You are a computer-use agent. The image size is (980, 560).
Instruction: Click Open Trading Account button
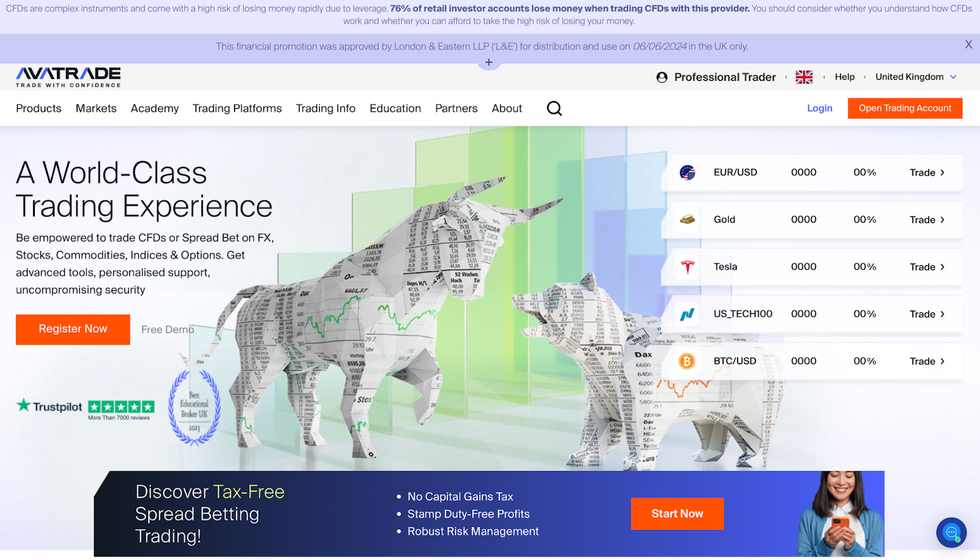[x=905, y=108]
